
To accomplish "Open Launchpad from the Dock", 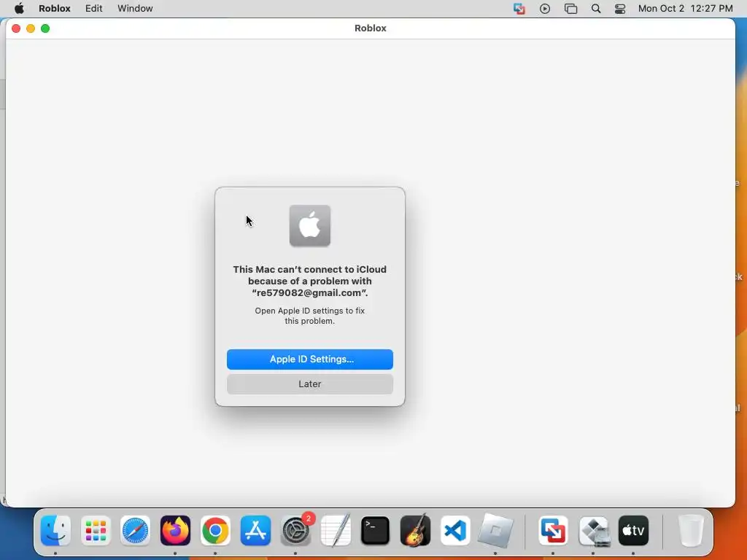I will coord(96,531).
